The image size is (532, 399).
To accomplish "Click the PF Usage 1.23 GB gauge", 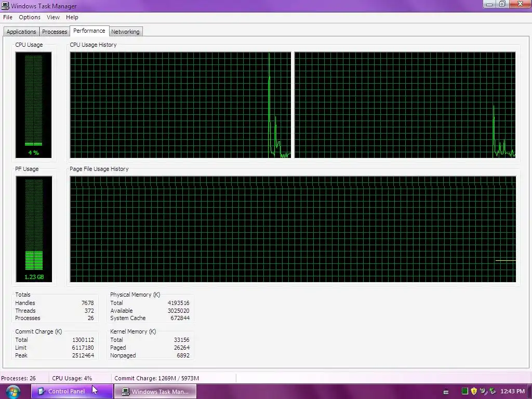I will click(34, 229).
